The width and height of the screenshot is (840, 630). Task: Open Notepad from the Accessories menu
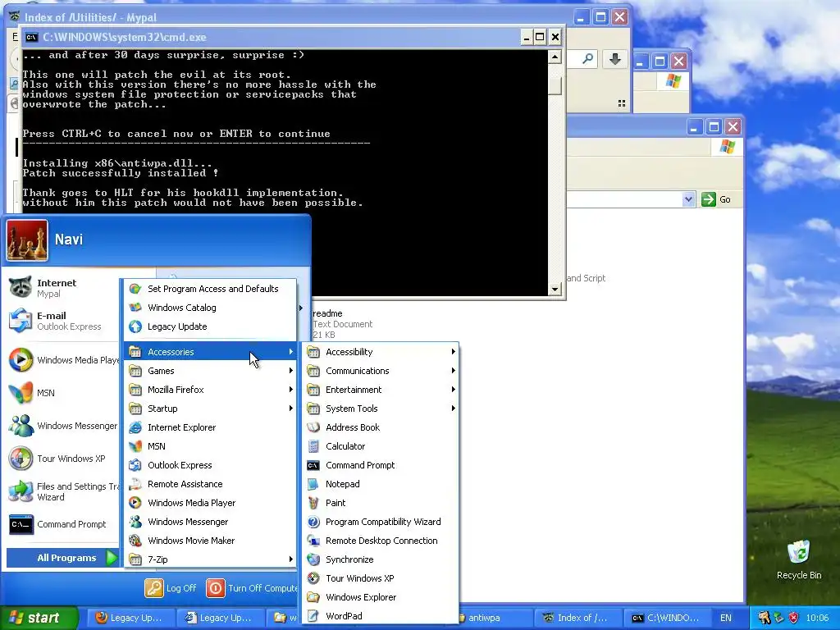381,484
